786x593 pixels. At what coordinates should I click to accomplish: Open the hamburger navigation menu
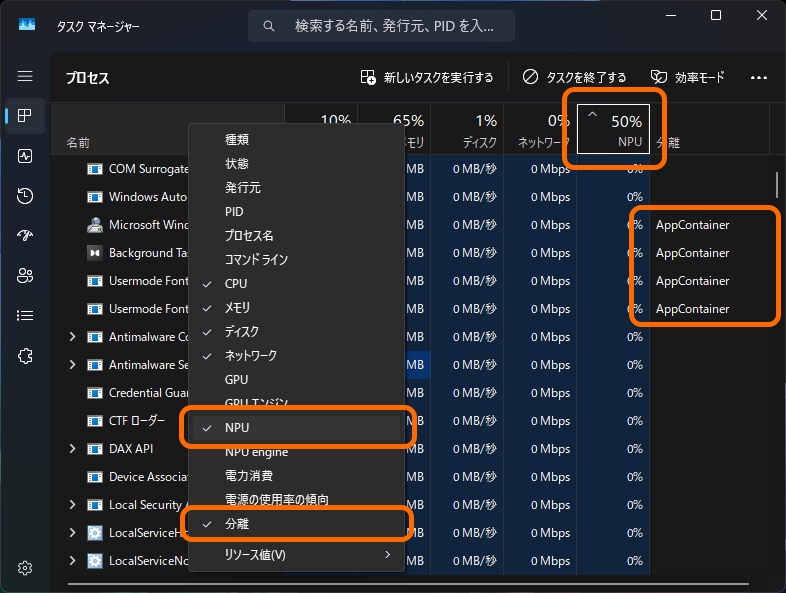[25, 76]
